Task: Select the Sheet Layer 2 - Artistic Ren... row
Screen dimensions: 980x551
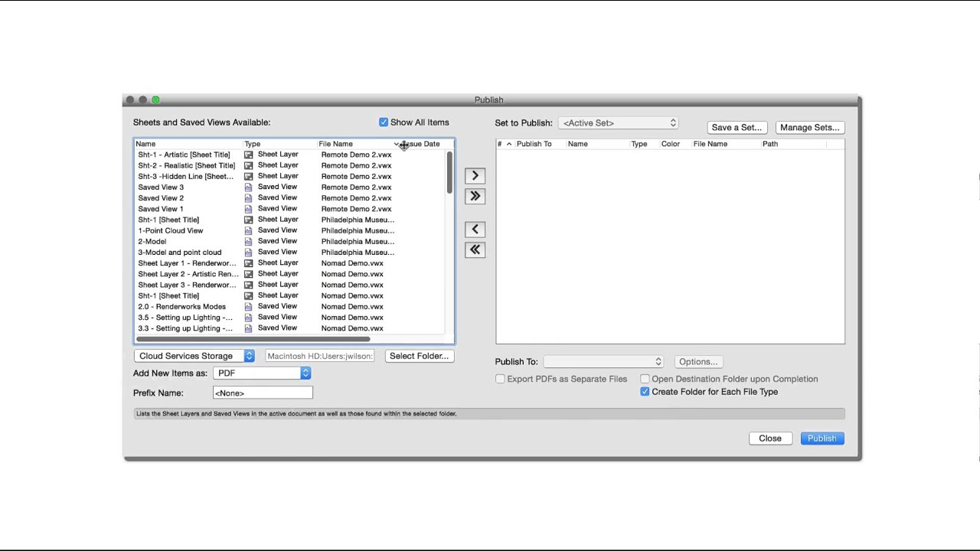Action: pos(289,274)
